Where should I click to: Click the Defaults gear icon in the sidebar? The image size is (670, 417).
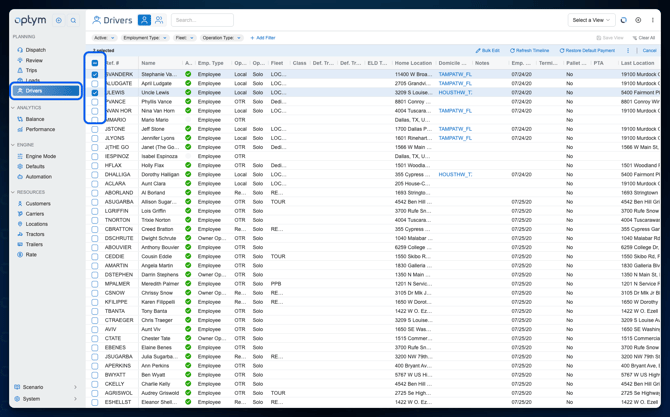(20, 167)
